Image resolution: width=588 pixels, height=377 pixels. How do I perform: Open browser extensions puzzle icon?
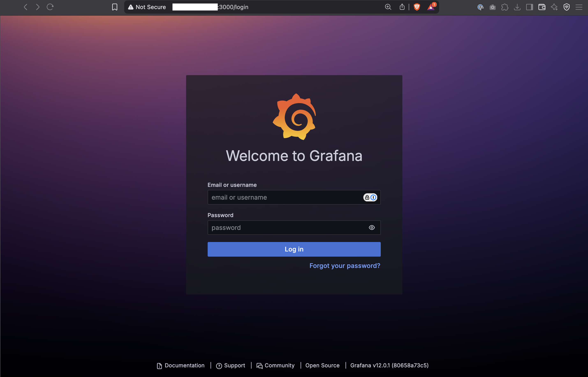(505, 7)
